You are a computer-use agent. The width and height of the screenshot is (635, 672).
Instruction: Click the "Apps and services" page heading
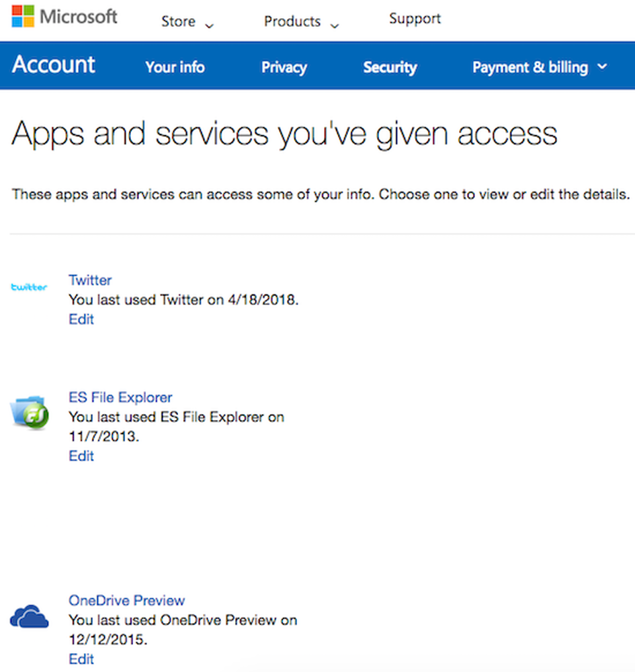tap(284, 134)
